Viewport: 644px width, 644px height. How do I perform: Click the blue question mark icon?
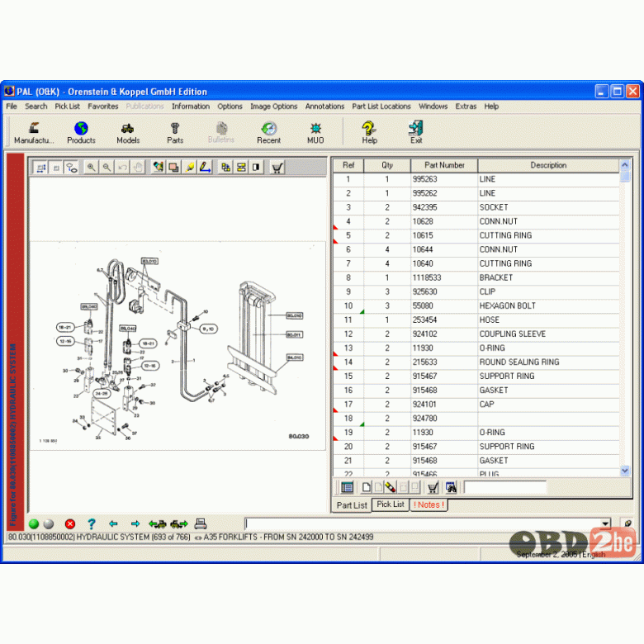pos(92,523)
